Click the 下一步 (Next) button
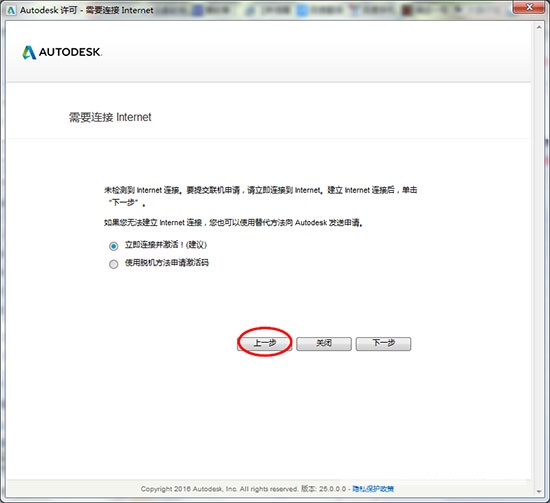550x503 pixels. pyautogui.click(x=383, y=343)
